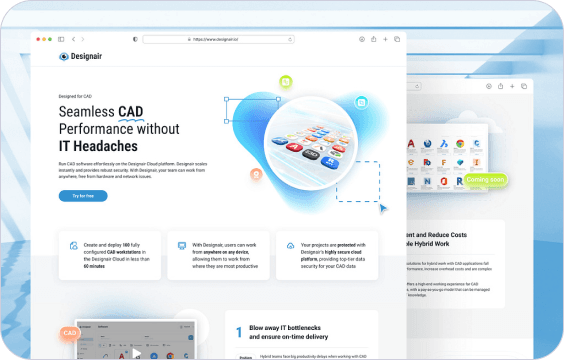Add a new tab in the back window
This screenshot has width=564, height=360.
(512, 86)
